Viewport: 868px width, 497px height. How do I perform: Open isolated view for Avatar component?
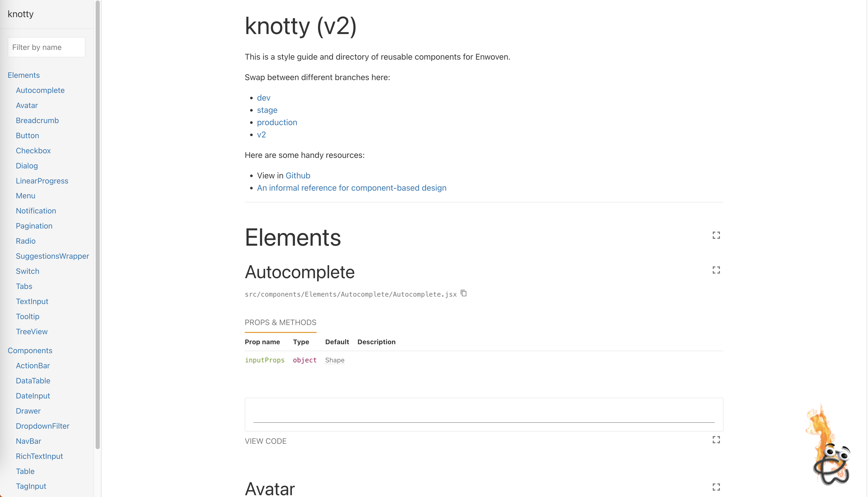point(716,487)
